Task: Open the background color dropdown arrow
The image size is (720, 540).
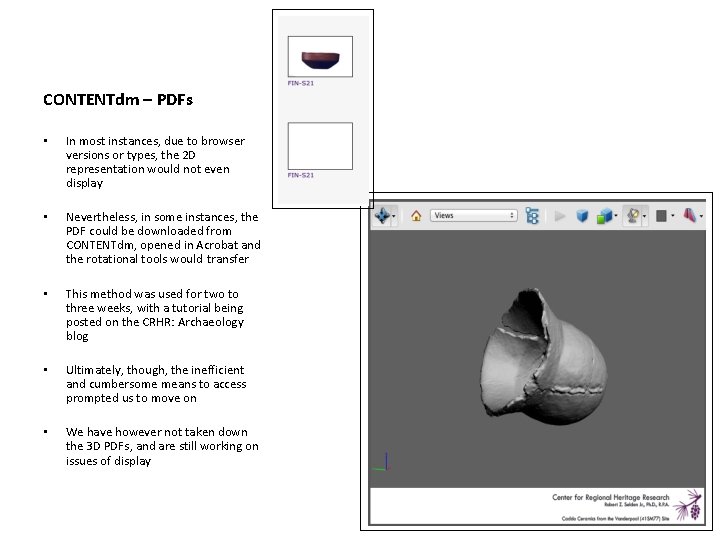Action: [673, 216]
